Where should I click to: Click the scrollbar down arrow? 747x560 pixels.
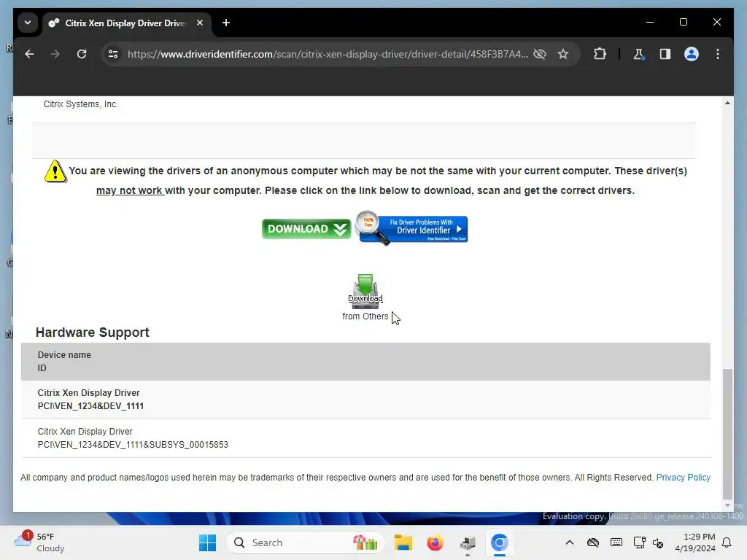coord(727,505)
